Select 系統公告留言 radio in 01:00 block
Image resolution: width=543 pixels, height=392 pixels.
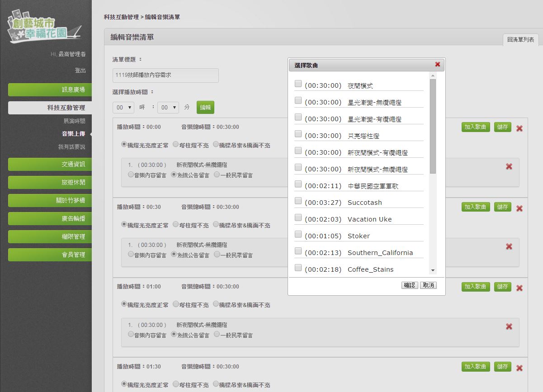[174, 335]
